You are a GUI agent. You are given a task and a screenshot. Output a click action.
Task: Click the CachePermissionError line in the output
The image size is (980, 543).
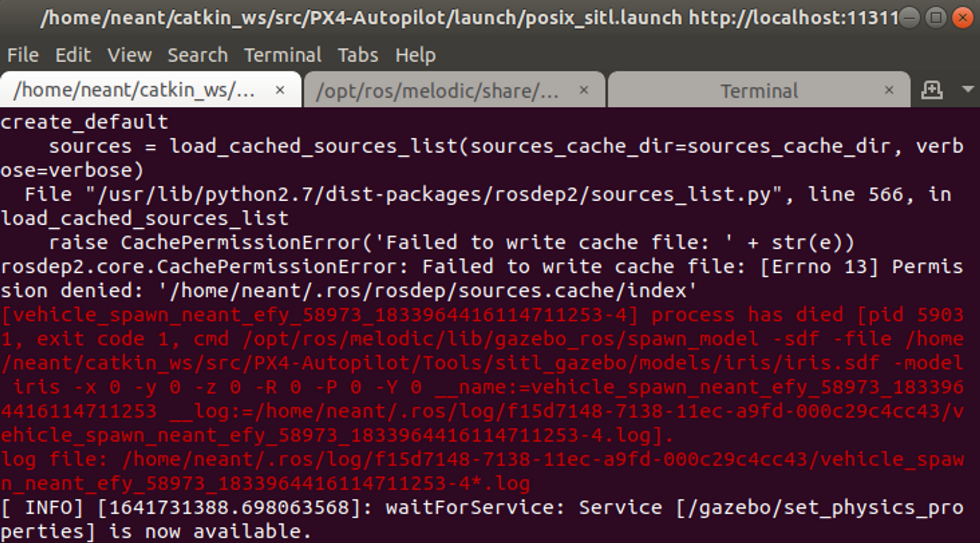(x=343, y=266)
